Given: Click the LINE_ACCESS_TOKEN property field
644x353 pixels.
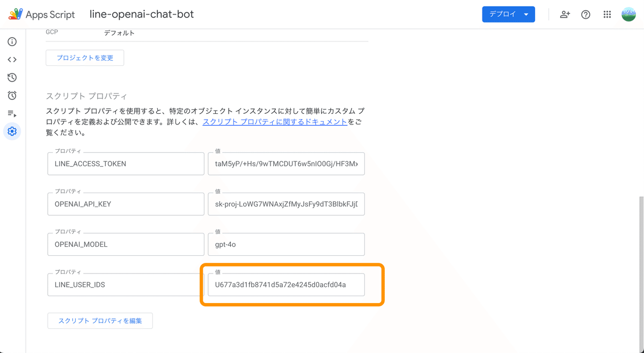Looking at the screenshot, I should coord(126,164).
